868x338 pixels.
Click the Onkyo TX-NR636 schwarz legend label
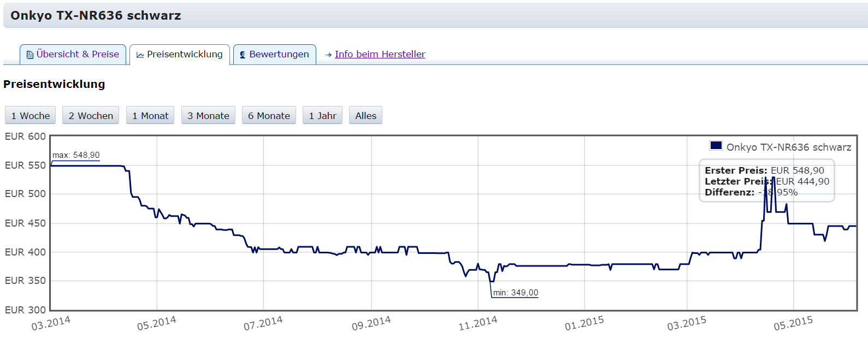point(789,147)
